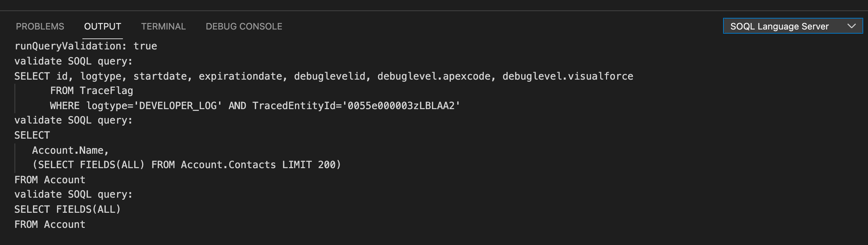
Task: Select the DEBUG CONSOLE tab
Action: coord(244,26)
